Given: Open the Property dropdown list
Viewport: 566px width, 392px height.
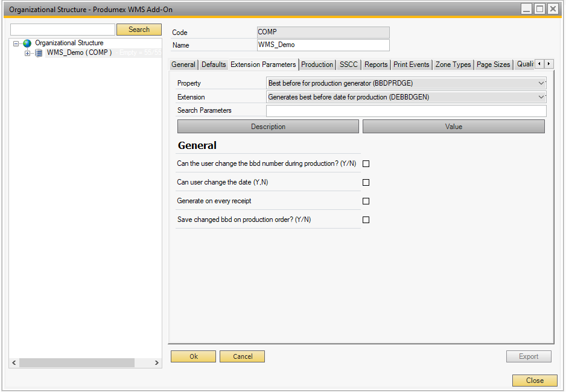Looking at the screenshot, I should coord(541,83).
